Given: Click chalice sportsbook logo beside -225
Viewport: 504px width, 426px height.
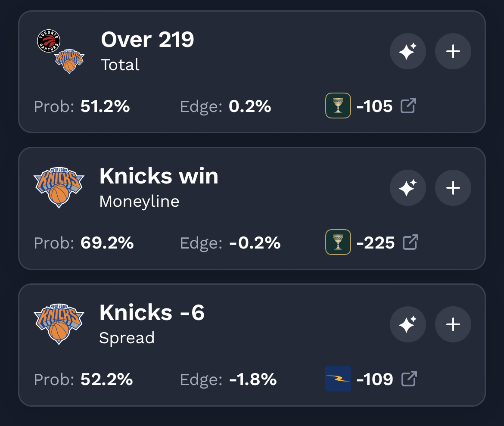Looking at the screenshot, I should coord(338,242).
